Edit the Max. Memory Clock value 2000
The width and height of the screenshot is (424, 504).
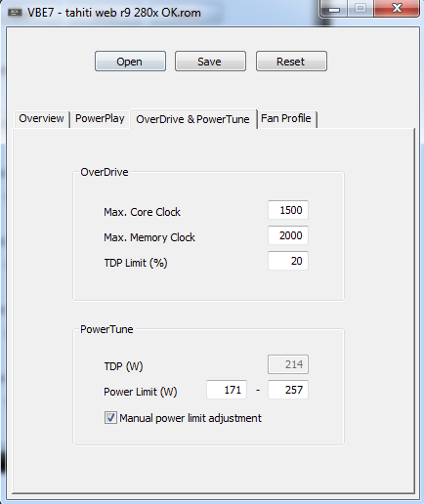(288, 235)
